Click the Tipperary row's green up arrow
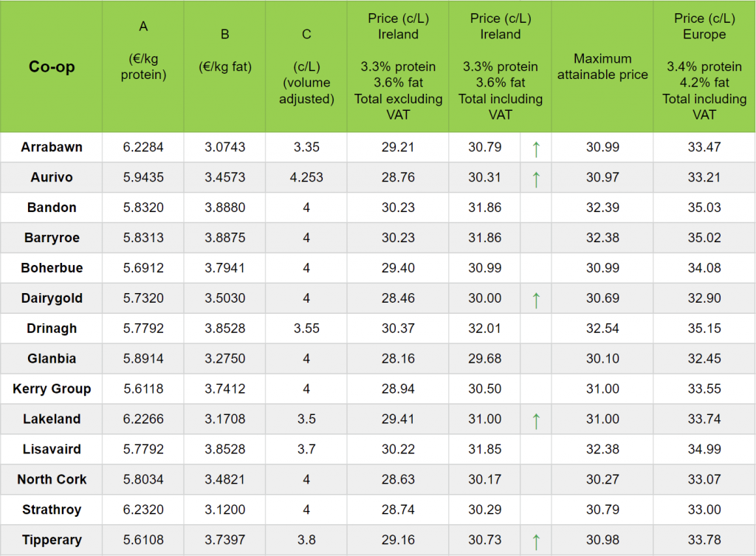Image resolution: width=756 pixels, height=556 pixels. (536, 541)
